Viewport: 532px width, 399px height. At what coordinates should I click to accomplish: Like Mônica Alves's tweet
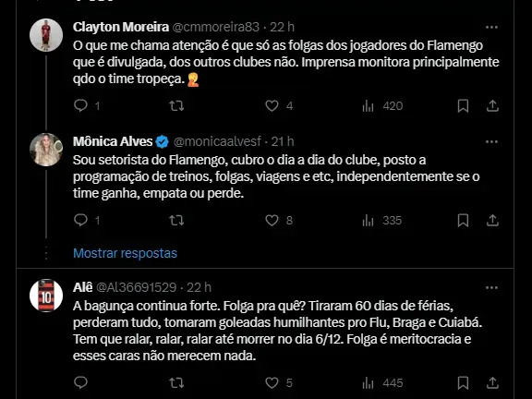click(x=272, y=221)
